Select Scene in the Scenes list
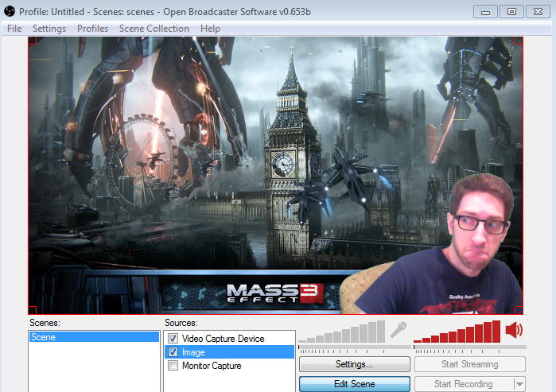This screenshot has height=392, width=556. (94, 336)
